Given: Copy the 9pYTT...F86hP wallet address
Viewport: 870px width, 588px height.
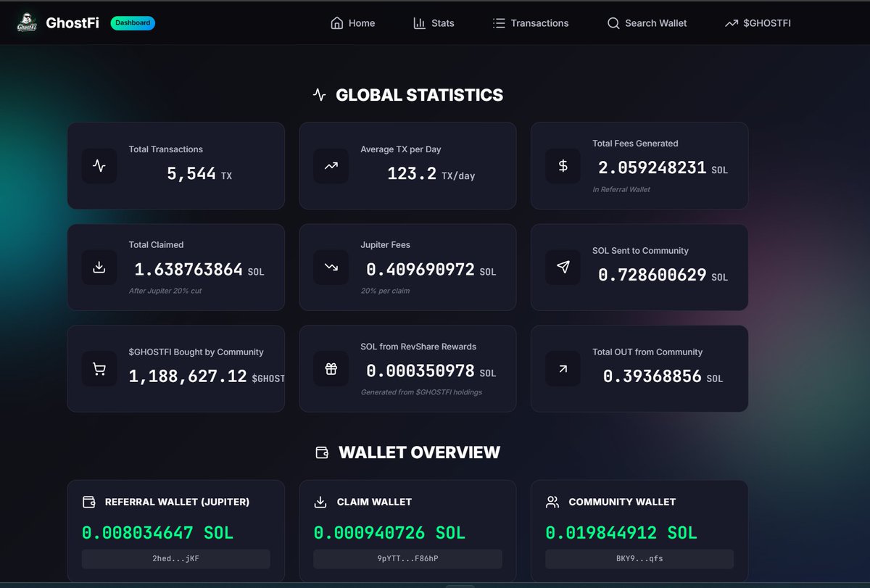Looking at the screenshot, I should click(x=407, y=559).
